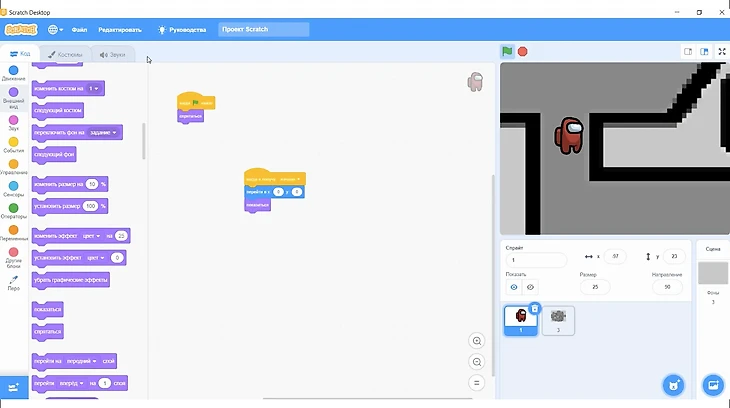Click убрать графические эффекты block
Viewport: 730px width, 408px height.
point(71,280)
